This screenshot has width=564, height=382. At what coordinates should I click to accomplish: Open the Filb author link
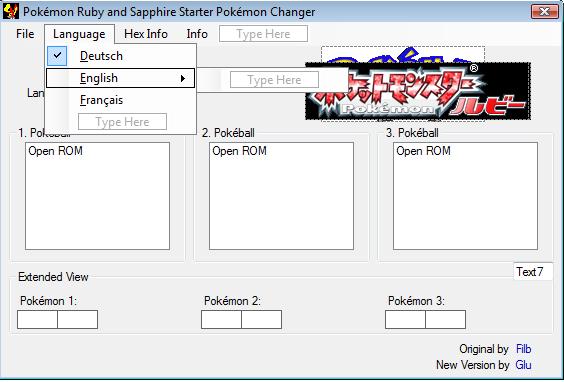(523, 349)
